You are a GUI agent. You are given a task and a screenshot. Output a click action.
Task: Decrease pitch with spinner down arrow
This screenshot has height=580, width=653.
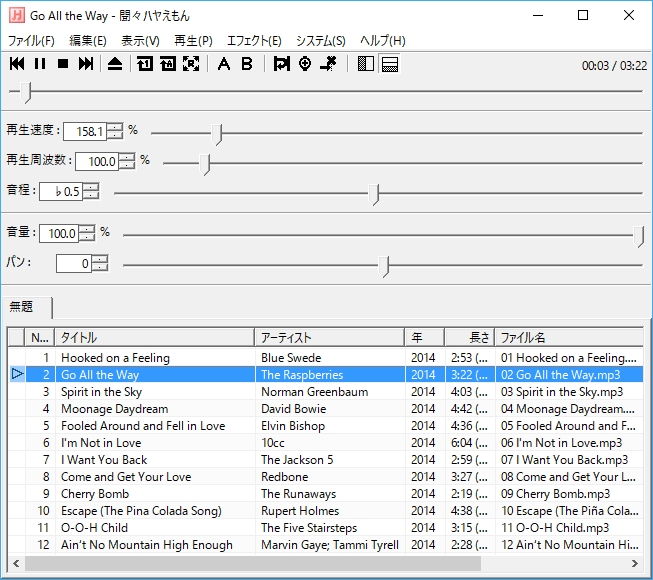tap(91, 196)
